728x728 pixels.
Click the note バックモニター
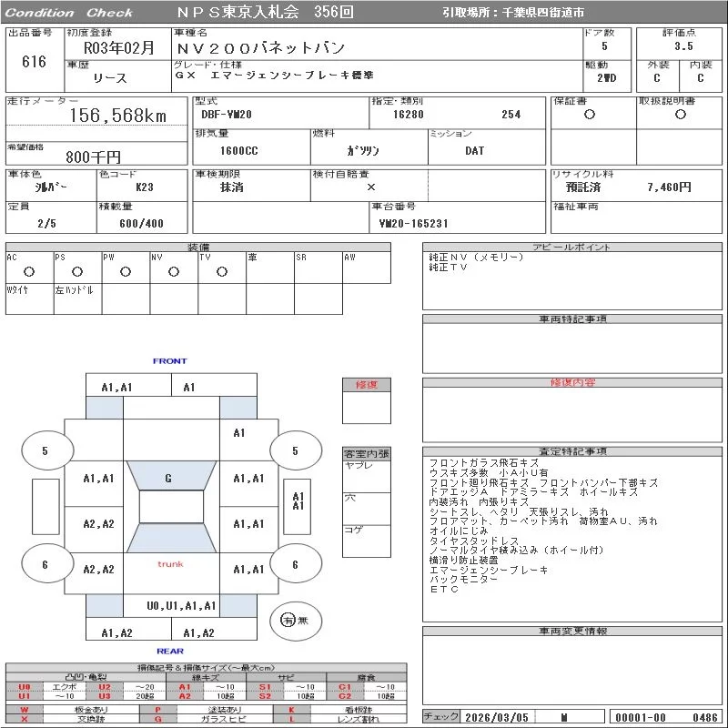pos(463,579)
